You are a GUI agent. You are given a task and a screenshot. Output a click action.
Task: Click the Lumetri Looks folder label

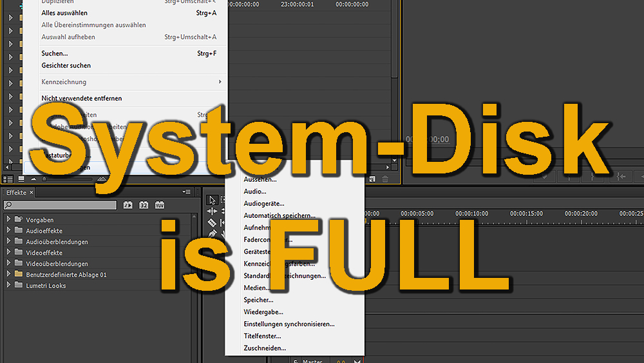pos(46,286)
